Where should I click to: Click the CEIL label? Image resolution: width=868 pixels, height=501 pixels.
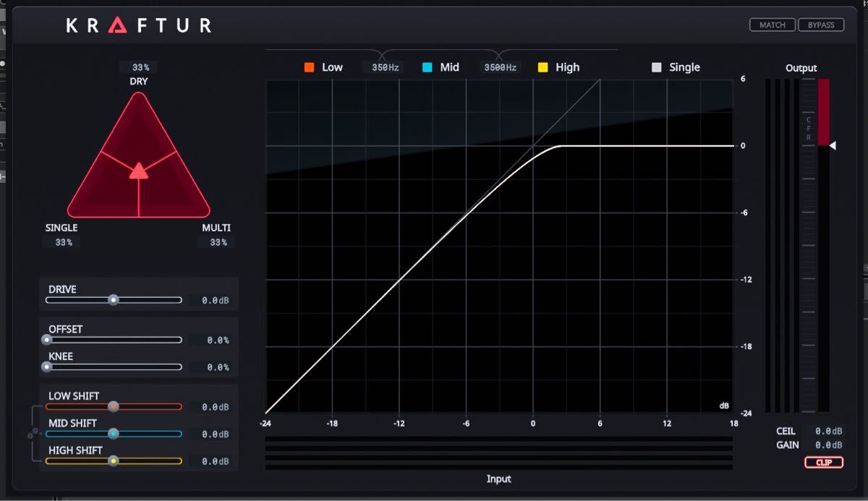click(x=786, y=432)
